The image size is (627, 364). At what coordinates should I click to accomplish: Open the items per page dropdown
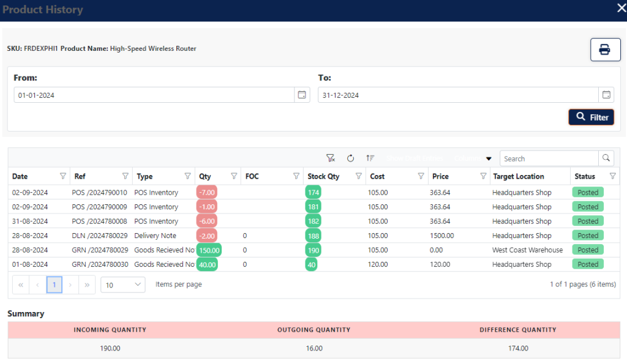point(123,284)
